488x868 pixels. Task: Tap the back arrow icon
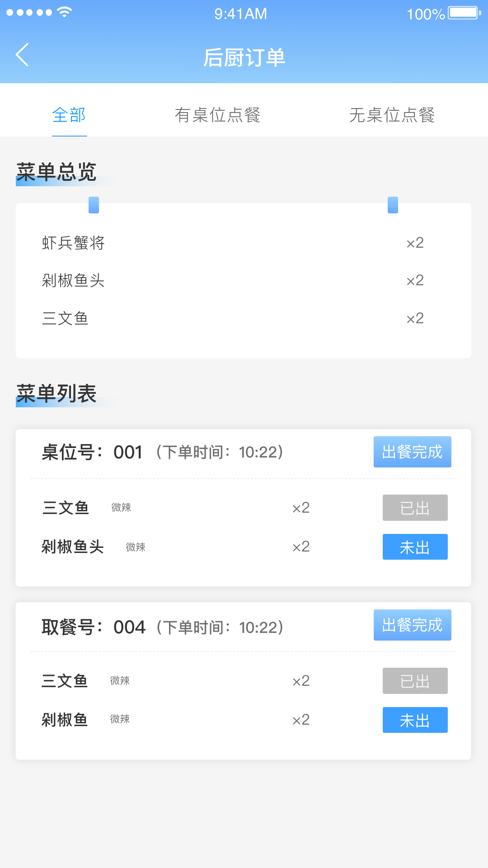click(23, 55)
